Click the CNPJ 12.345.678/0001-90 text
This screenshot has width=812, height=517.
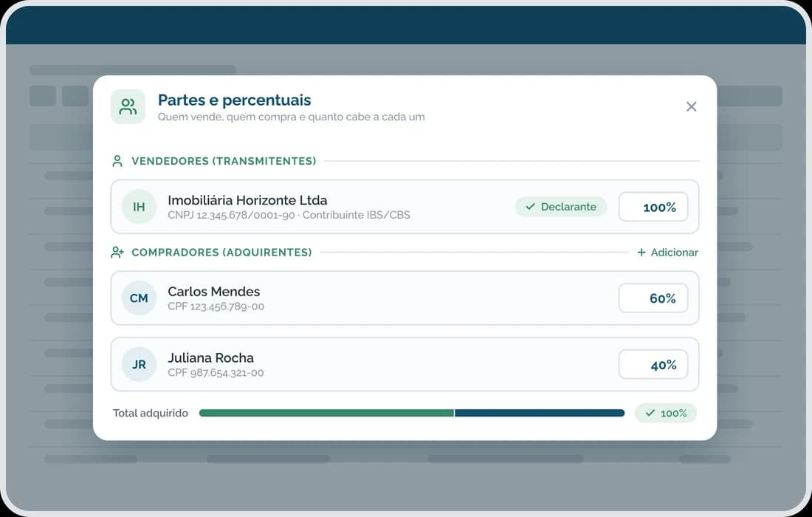(231, 215)
